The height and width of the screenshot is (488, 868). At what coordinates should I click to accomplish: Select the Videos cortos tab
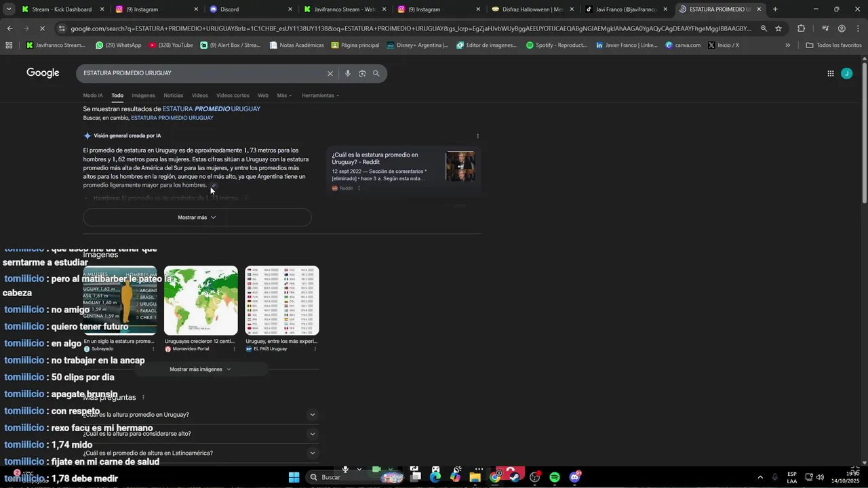233,96
